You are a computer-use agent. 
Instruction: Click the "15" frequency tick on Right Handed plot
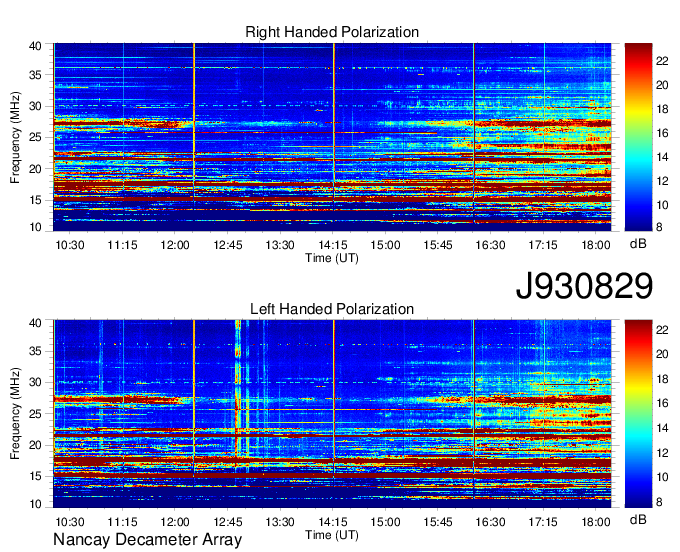click(35, 200)
